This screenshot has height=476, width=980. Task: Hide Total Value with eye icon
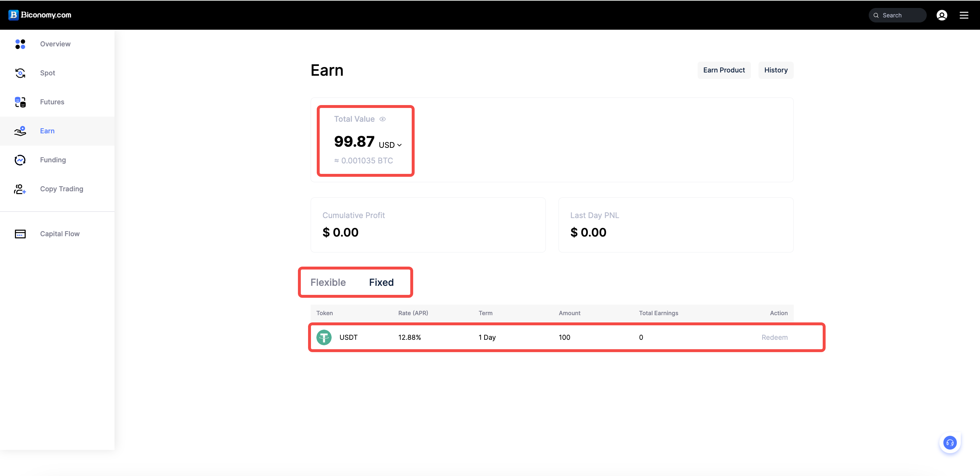[383, 119]
